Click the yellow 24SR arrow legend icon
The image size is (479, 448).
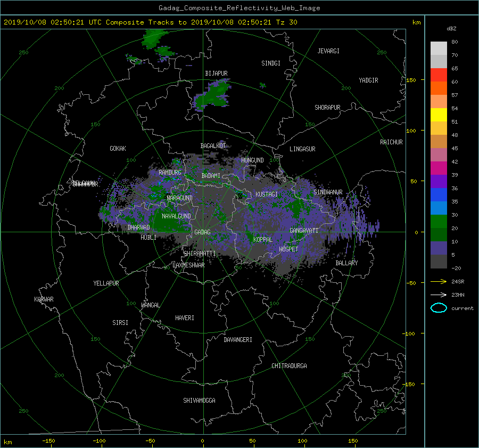click(x=439, y=281)
